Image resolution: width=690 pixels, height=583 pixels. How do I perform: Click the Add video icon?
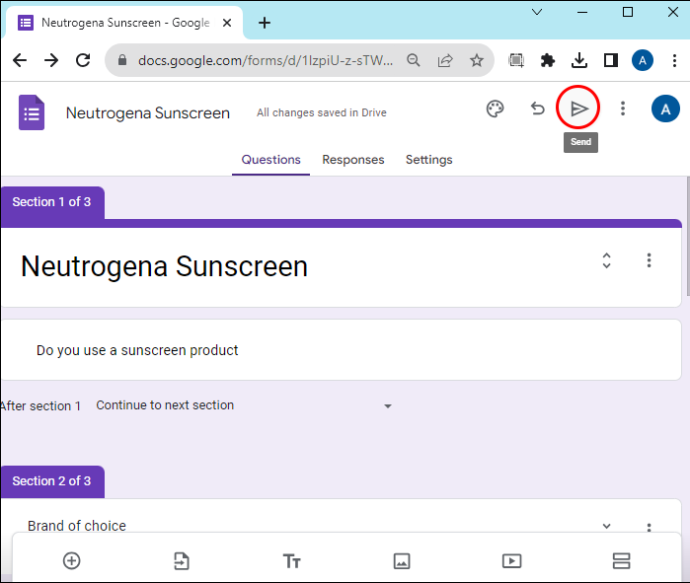(x=512, y=561)
